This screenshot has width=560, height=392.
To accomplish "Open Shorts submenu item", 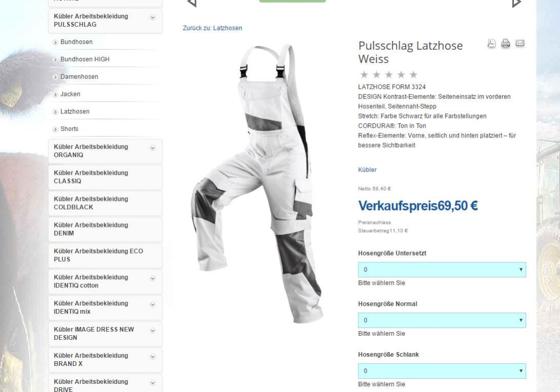I will pos(69,129).
